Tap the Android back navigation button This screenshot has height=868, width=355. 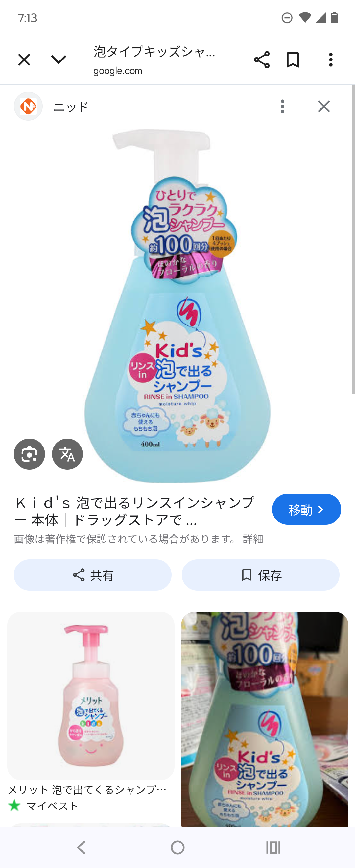pyautogui.click(x=81, y=847)
